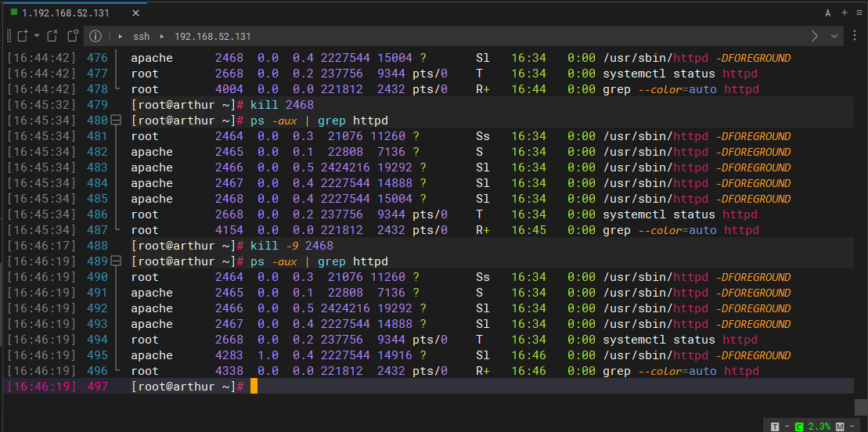Click timestamp [16:46:17]
868x432 pixels.
coord(42,246)
